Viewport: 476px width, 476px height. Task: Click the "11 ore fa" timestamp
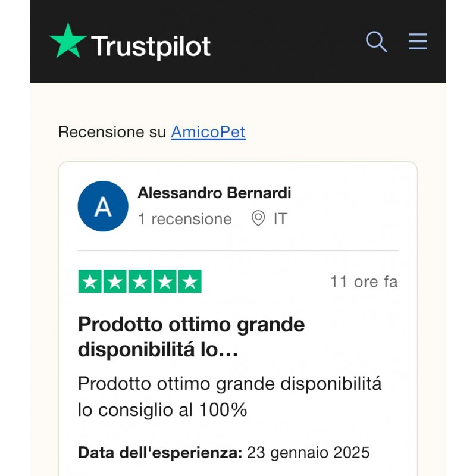[x=364, y=281]
